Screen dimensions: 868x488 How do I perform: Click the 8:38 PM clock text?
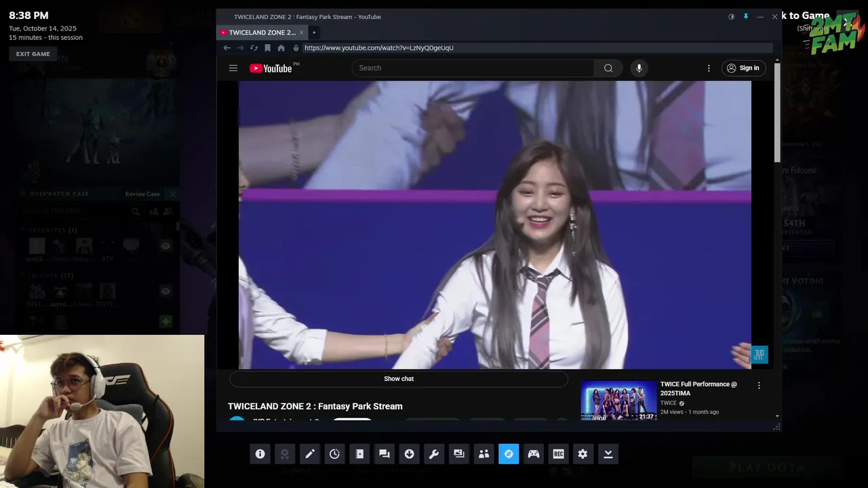tap(28, 16)
